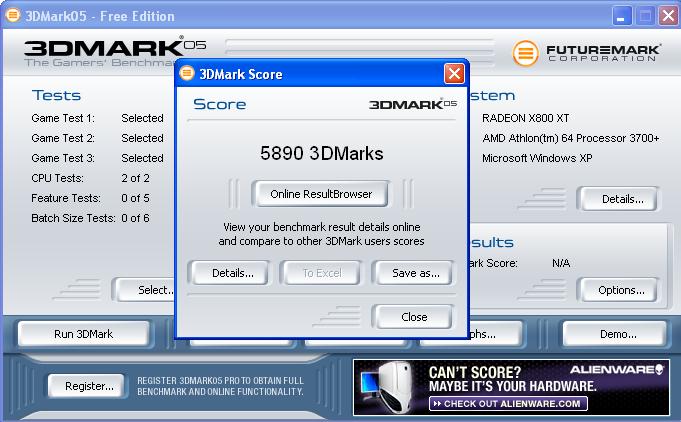Close the 3DMark05 main window
Viewport: 681px width, 422px height.
pos(668,16)
